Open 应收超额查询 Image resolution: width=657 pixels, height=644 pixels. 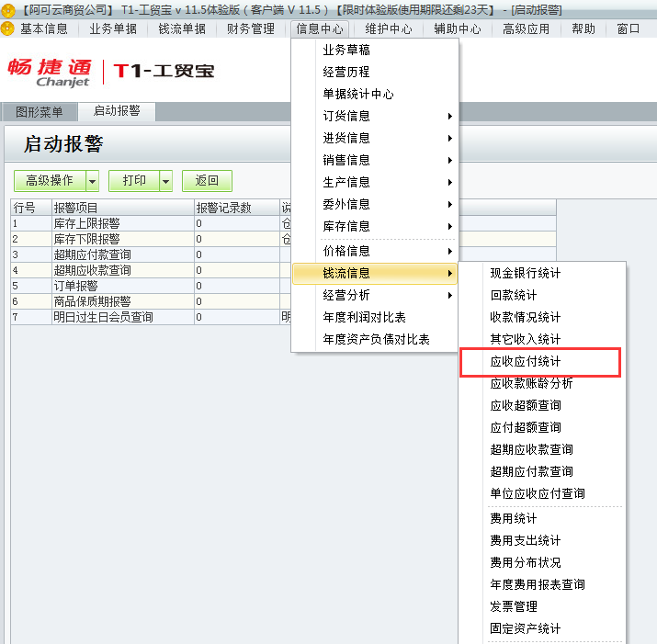pos(542,405)
